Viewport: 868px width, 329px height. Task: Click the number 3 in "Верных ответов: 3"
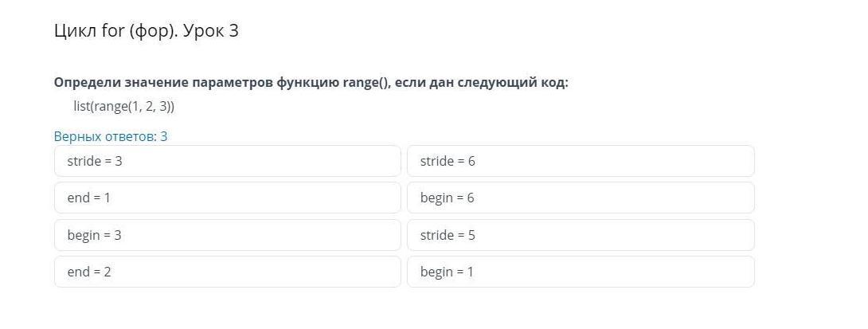[164, 136]
